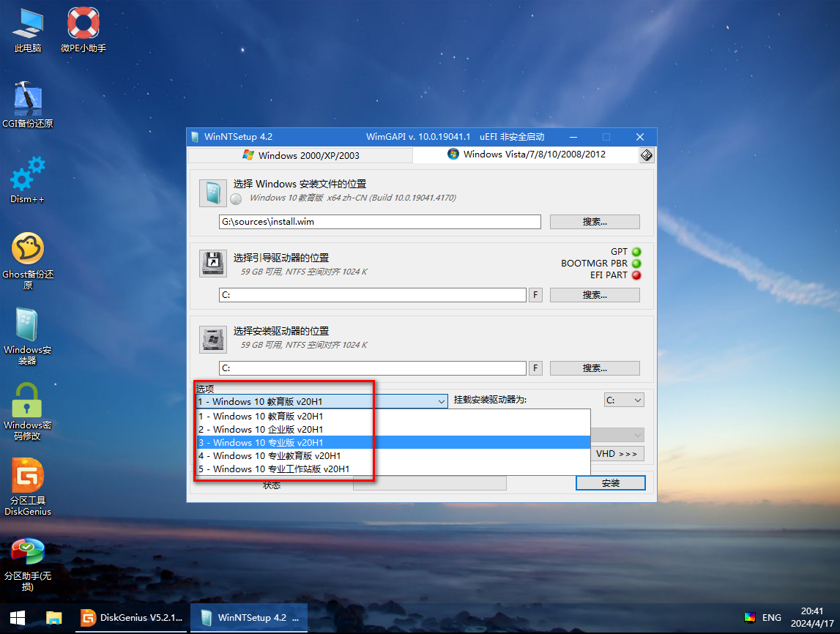Screen dimensions: 840x634
Task: Click the Windows install files location icon
Action: [x=213, y=193]
